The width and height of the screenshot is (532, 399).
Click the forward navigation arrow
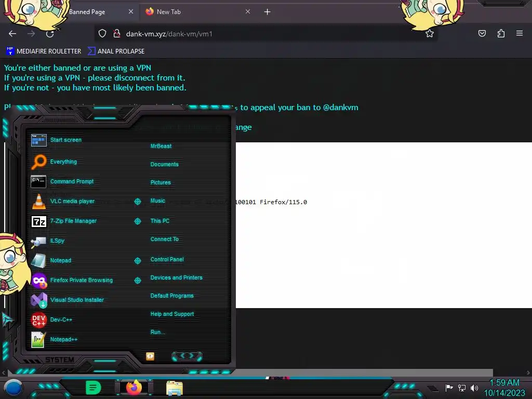[31, 34]
